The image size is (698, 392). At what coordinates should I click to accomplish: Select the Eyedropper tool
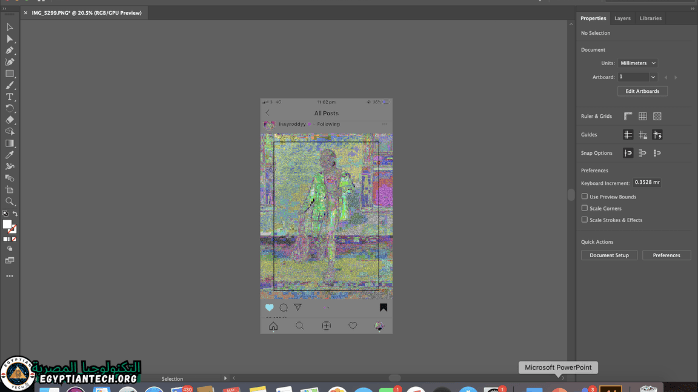9,155
